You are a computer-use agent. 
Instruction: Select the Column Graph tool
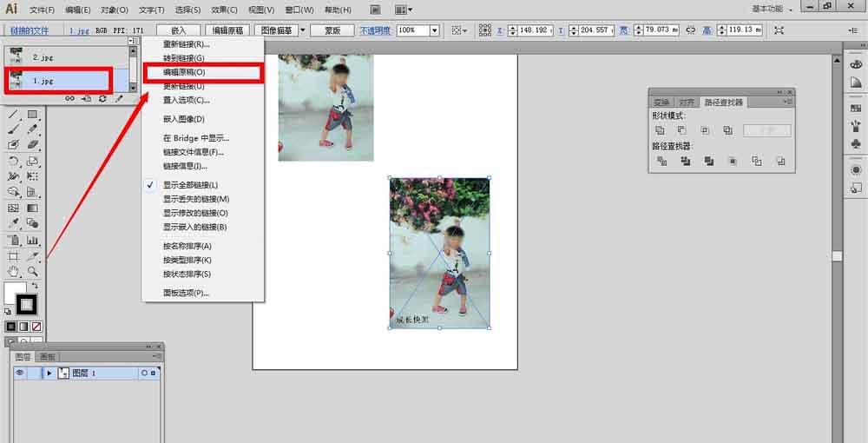click(x=33, y=241)
